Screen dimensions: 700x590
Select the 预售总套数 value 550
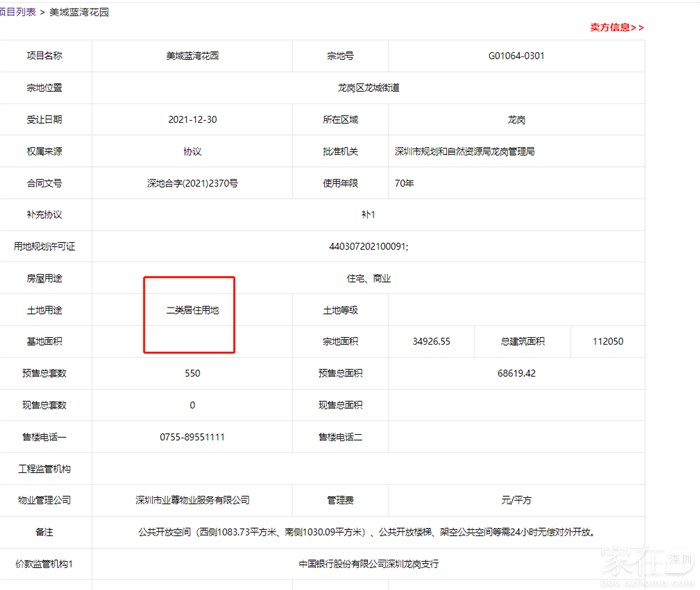[x=192, y=373]
